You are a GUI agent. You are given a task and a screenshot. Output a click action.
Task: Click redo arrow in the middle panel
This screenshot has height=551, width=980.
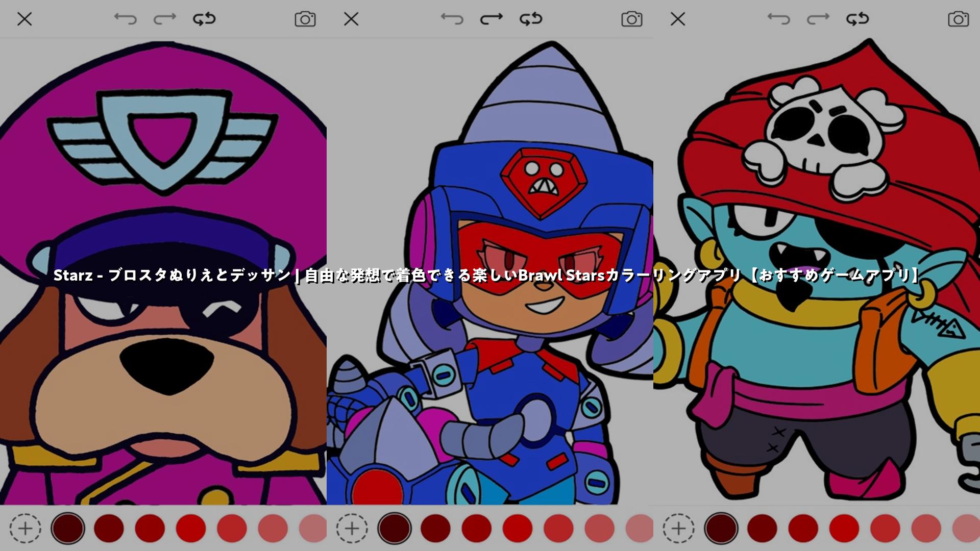pos(491,19)
